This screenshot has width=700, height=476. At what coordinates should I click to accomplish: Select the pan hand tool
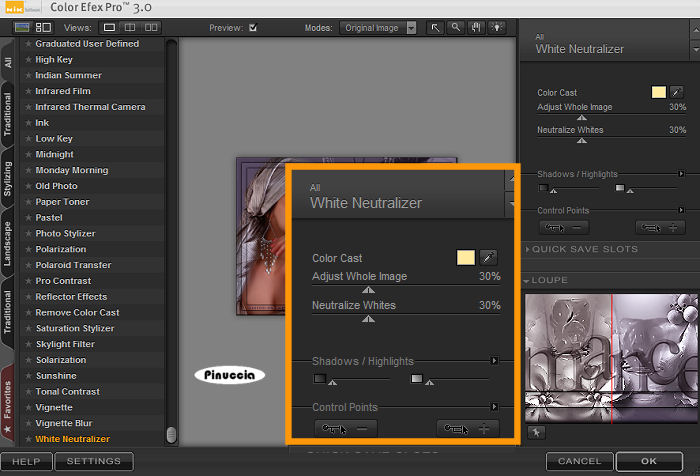[476, 28]
